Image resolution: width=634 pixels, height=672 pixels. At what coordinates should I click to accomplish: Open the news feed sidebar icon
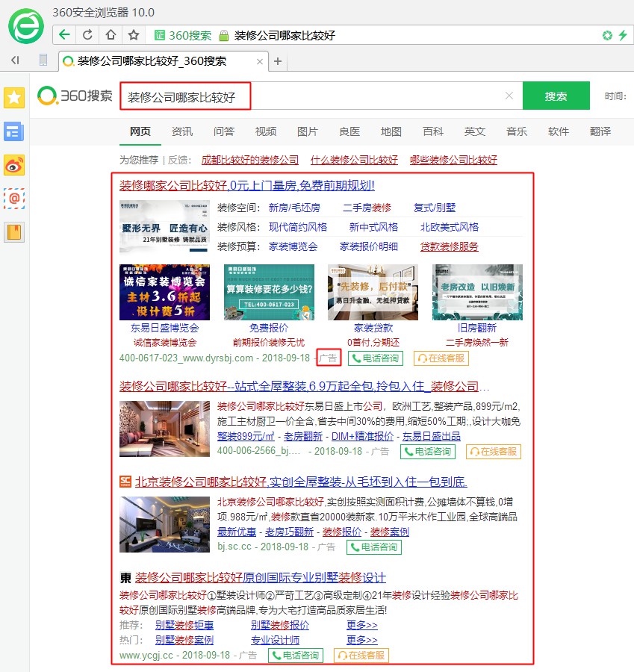point(14,131)
